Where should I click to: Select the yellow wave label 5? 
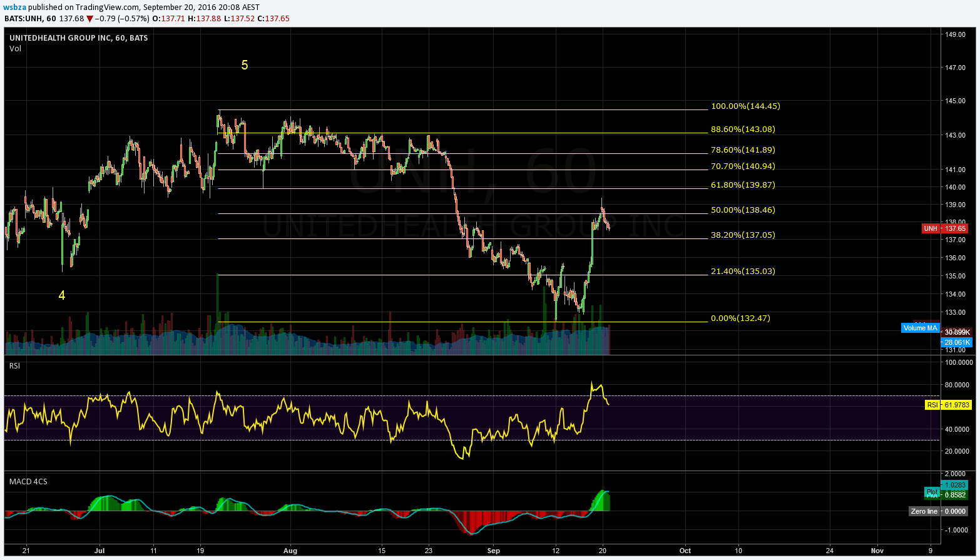(x=245, y=65)
